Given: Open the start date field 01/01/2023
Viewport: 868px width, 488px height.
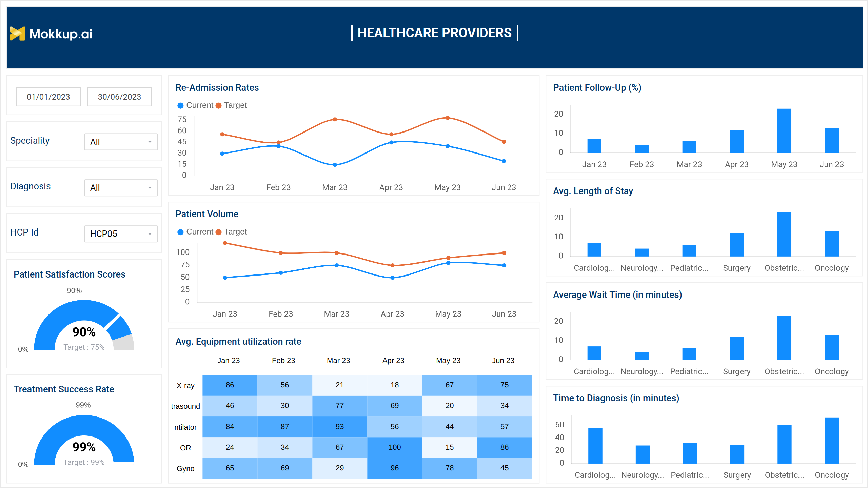Looking at the screenshot, I should (x=48, y=97).
